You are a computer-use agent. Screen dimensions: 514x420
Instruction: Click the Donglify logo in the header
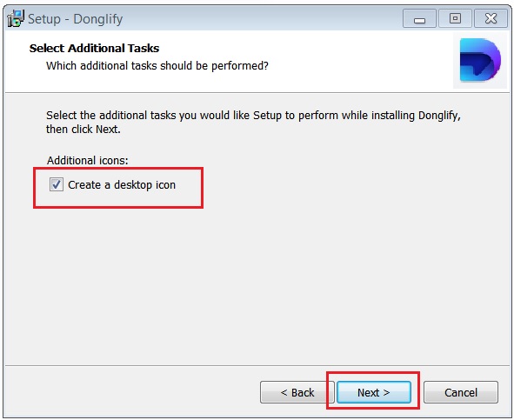tap(480, 60)
